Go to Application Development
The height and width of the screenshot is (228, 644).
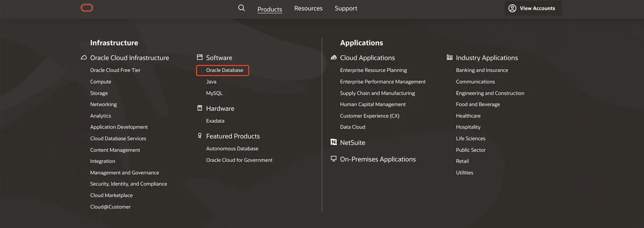tap(119, 127)
